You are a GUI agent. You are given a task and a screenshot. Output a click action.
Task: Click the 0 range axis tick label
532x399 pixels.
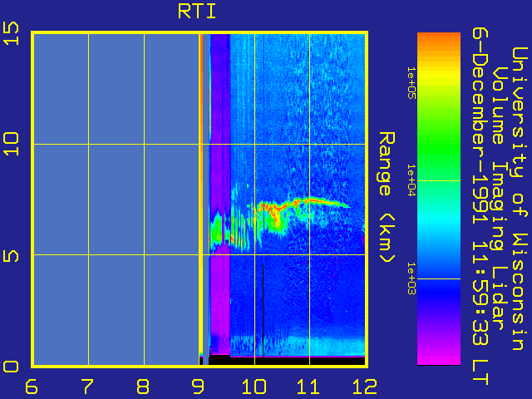pyautogui.click(x=11, y=367)
